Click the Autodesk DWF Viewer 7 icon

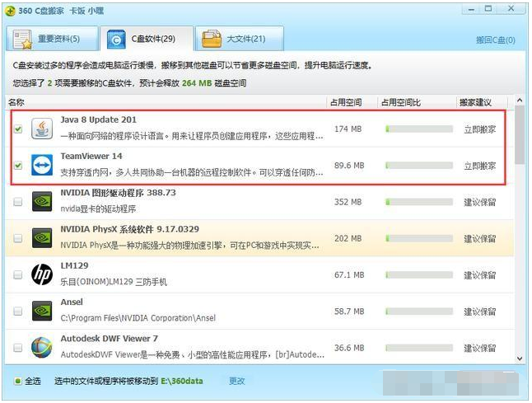[42, 347]
